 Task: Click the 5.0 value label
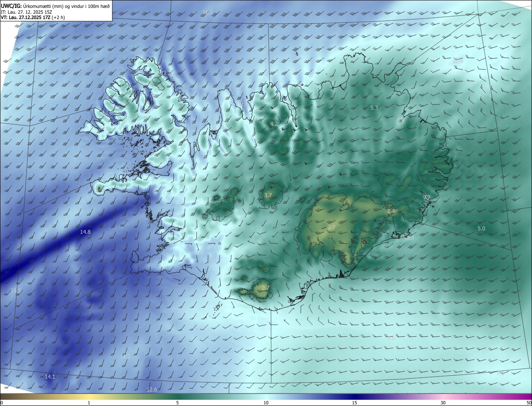(x=481, y=228)
